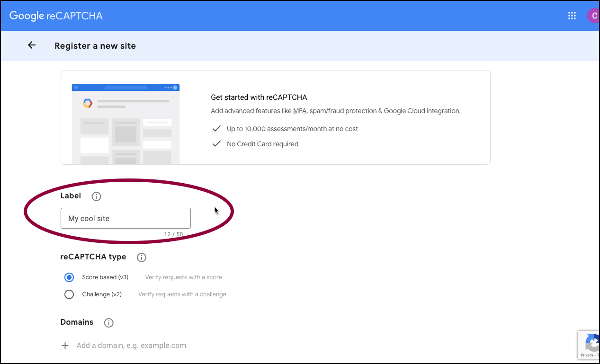This screenshot has width=600, height=364.
Task: Choose Challenge verification instead of Score based
Action: point(69,294)
